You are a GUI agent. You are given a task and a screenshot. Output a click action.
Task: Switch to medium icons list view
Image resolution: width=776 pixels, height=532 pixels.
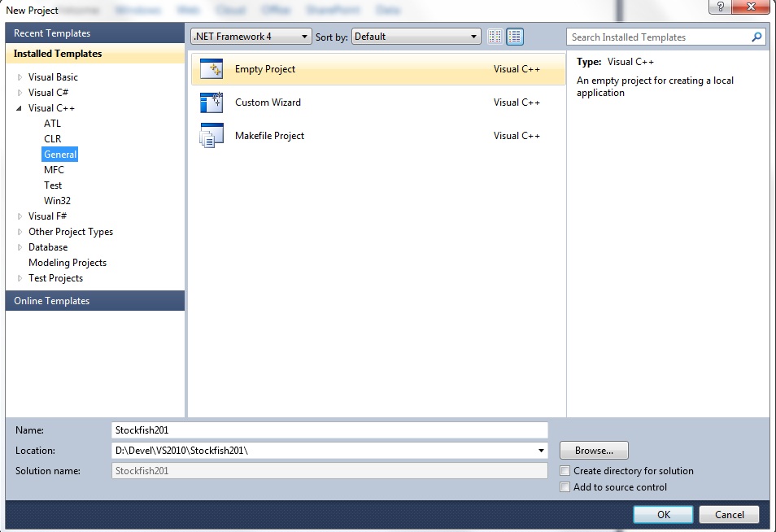pyautogui.click(x=515, y=37)
